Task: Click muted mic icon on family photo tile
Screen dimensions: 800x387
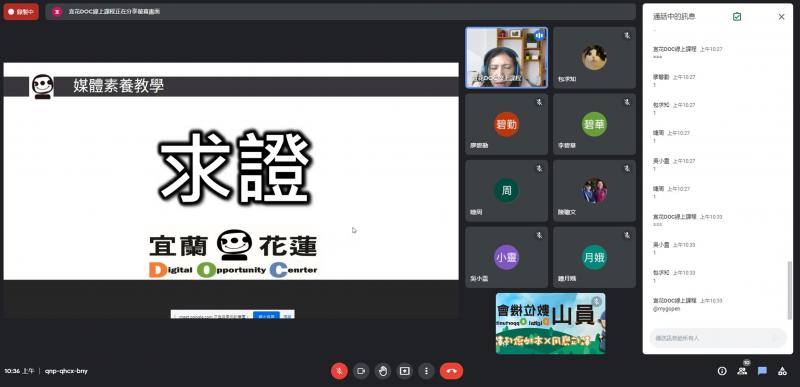Action: click(627, 168)
